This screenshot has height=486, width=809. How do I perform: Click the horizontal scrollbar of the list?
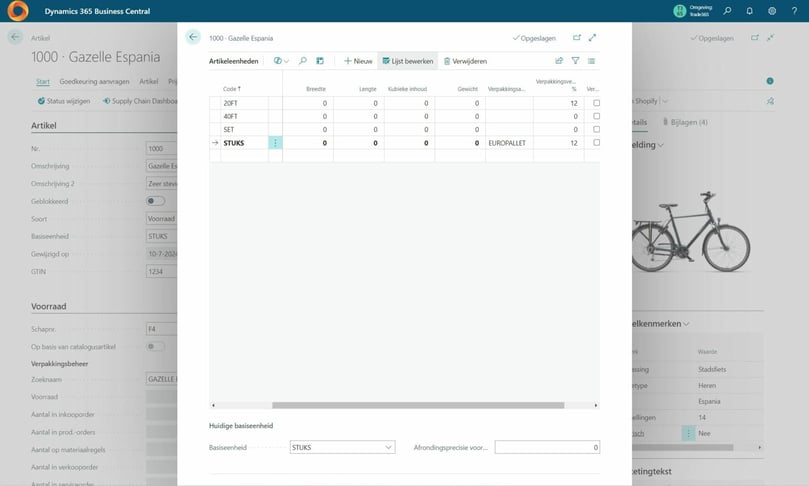tap(418, 406)
